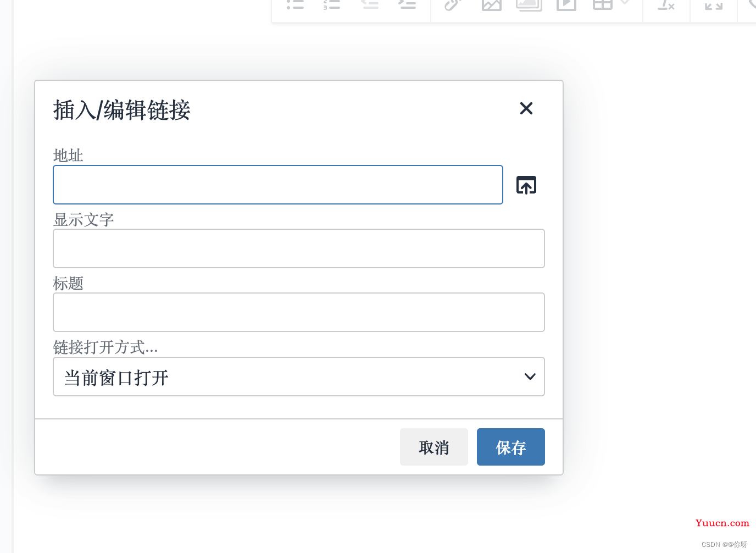The image size is (756, 553).
Task: Click the insert table toolbar icon
Action: (x=603, y=4)
